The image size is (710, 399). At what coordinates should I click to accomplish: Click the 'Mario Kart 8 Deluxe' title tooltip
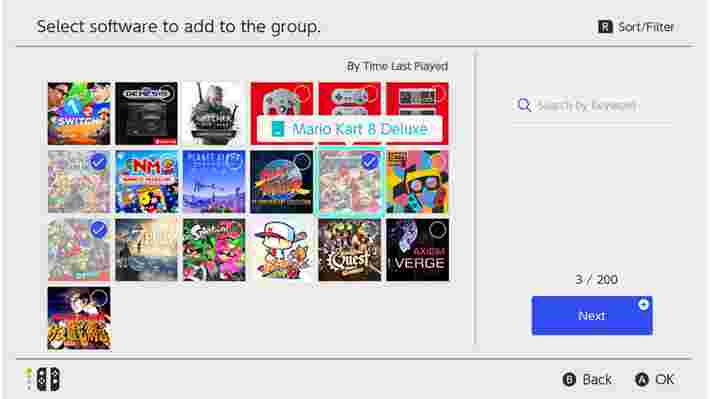coord(350,129)
